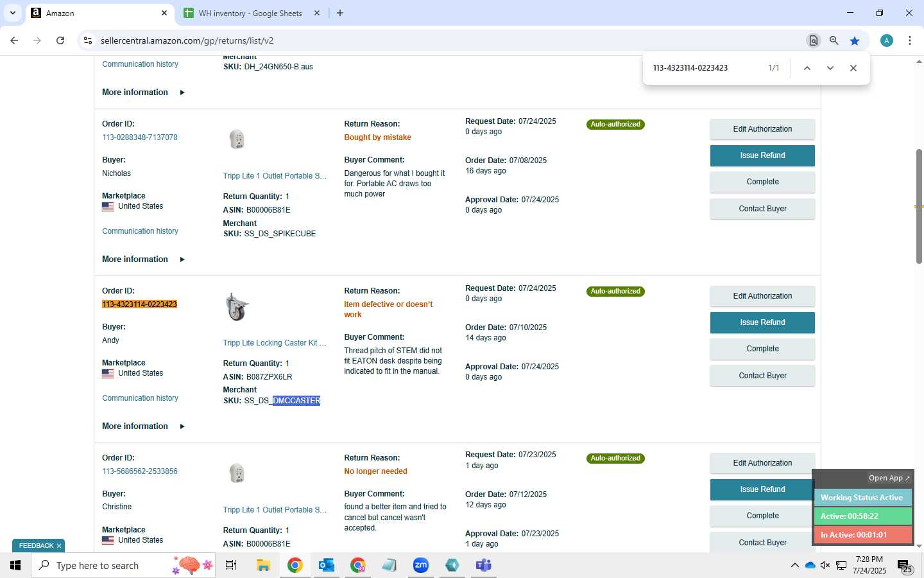Click Christine order outlet product thumbnail

(x=237, y=473)
